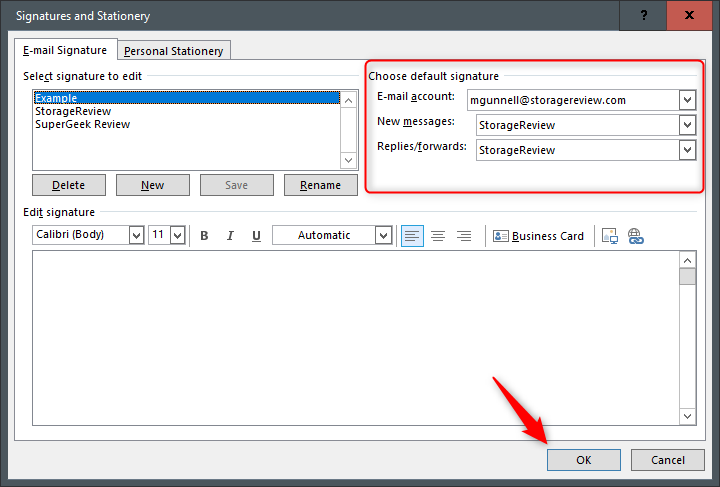Open the Automatic font color dropdown
This screenshot has height=487, width=720.
(x=383, y=235)
